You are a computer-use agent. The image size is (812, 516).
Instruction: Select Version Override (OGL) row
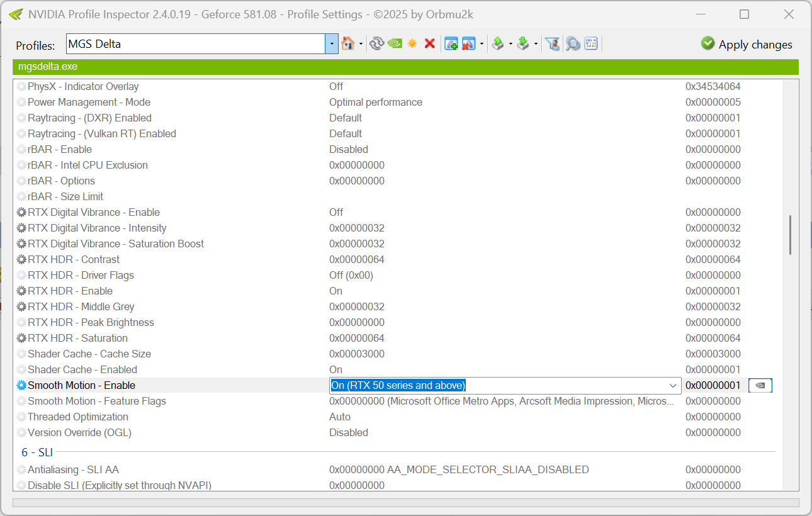click(x=397, y=432)
